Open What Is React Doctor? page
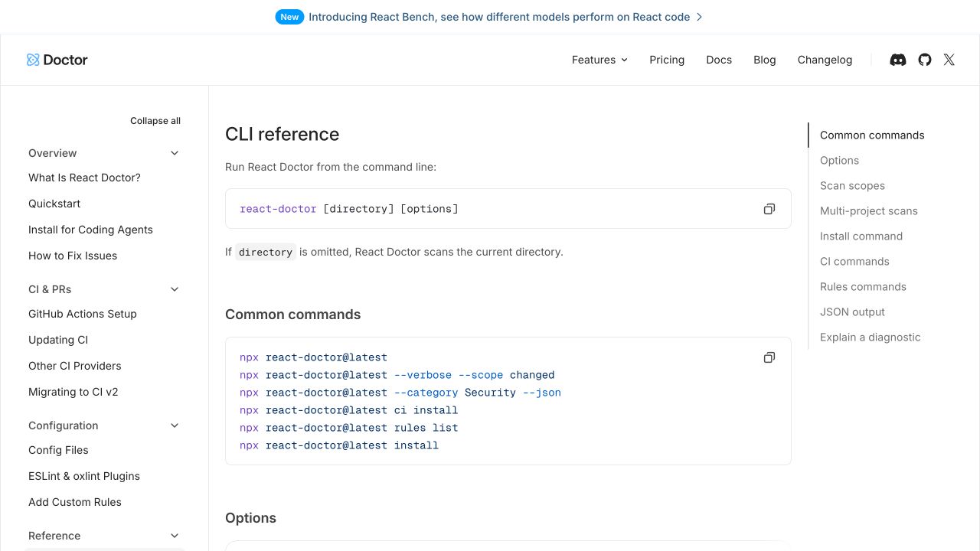The width and height of the screenshot is (980, 551). (x=84, y=178)
